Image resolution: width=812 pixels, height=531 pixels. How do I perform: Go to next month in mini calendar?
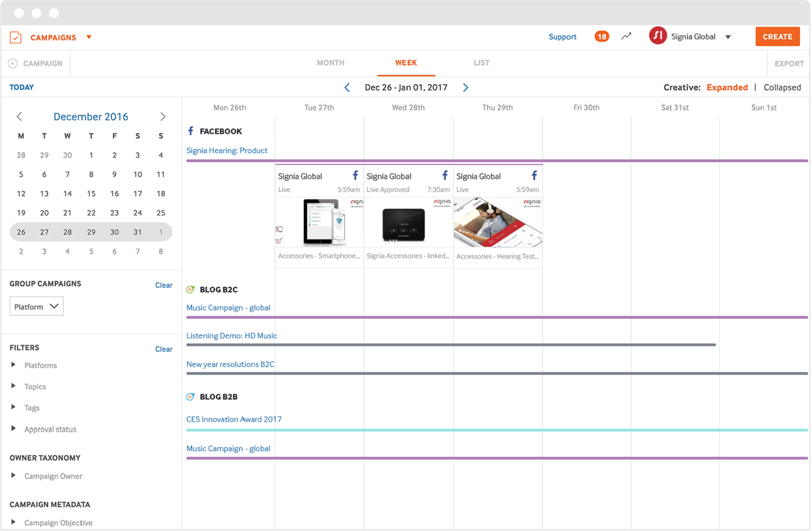163,117
